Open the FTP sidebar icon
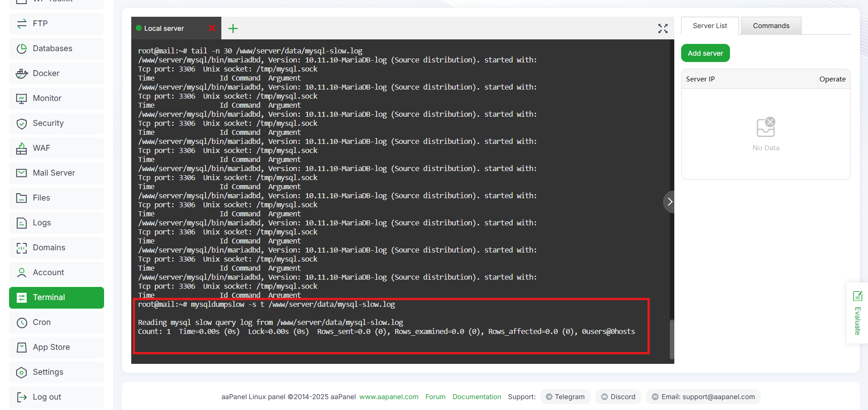Screen dimensions: 868x410 point(21,24)
